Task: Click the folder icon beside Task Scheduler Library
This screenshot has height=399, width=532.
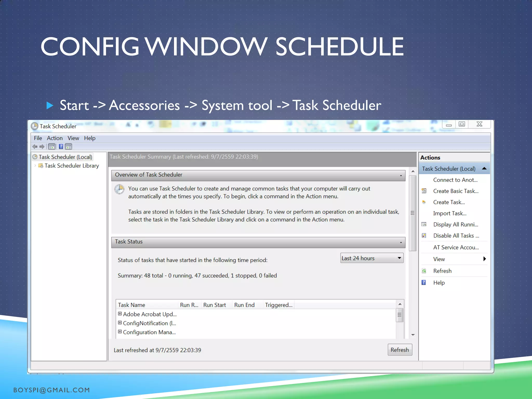Action: click(x=41, y=165)
